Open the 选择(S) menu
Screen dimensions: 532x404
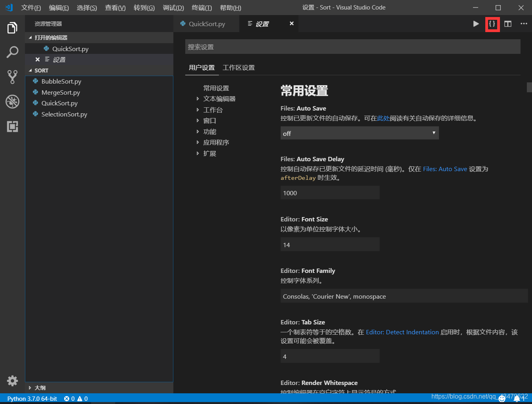(87, 8)
